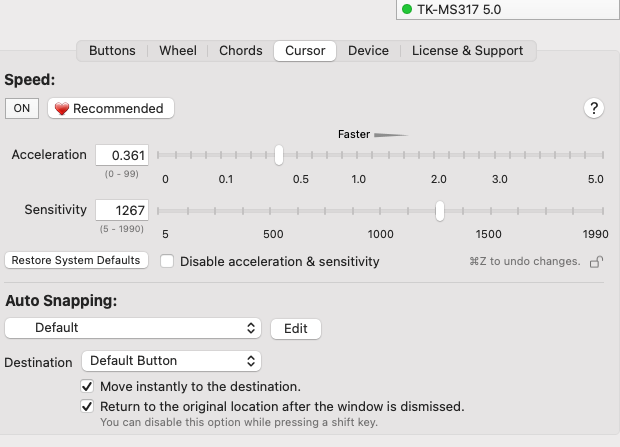Switch to the Wheel tab
620x447 pixels.
pyautogui.click(x=178, y=51)
